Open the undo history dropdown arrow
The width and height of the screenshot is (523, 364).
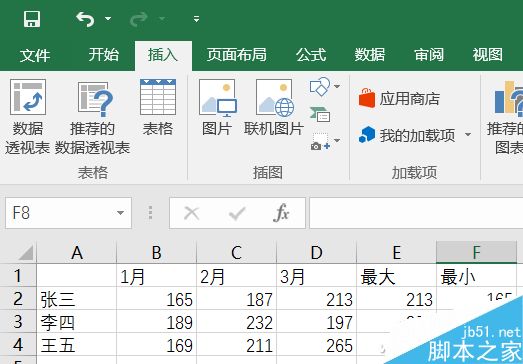pyautogui.click(x=108, y=19)
